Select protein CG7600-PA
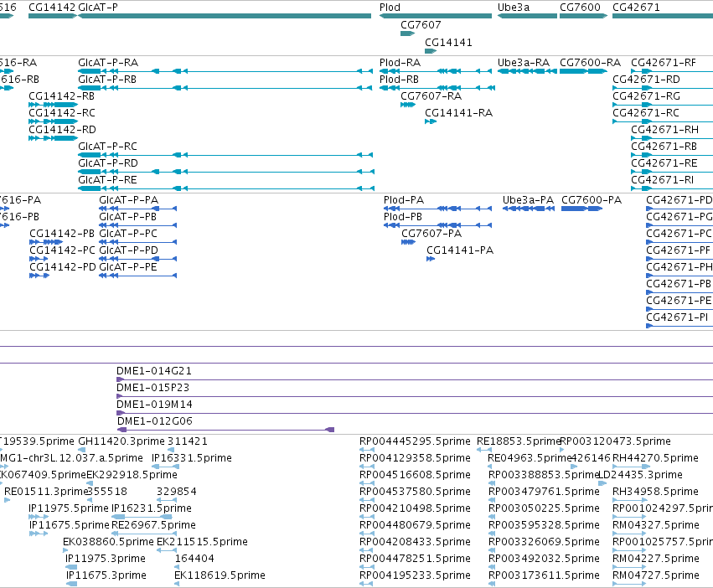Image resolution: width=713 pixels, height=588 pixels. tap(582, 209)
